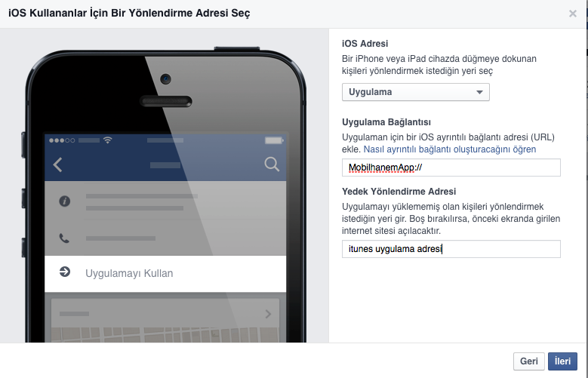Click the chevron on the map card
The image size is (588, 378).
click(268, 314)
